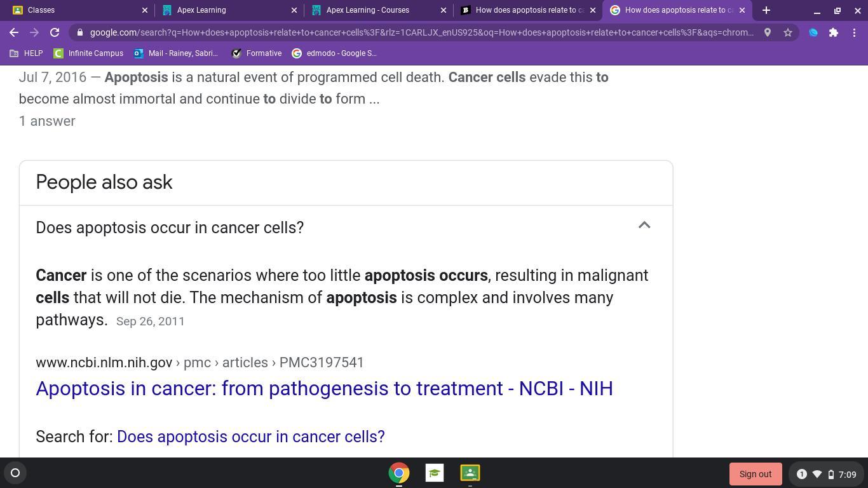The height and width of the screenshot is (488, 868).
Task: Collapse the 'Does apoptosis occur in cancer cells?' question
Action: click(644, 226)
